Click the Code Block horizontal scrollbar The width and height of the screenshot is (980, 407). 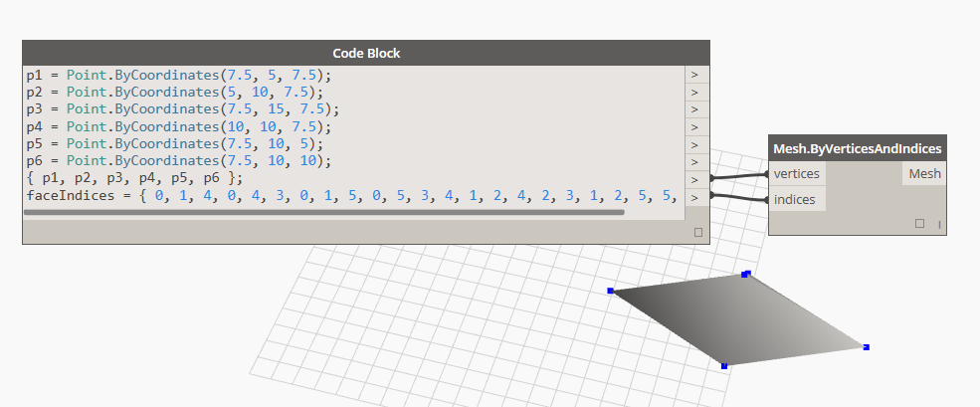323,212
